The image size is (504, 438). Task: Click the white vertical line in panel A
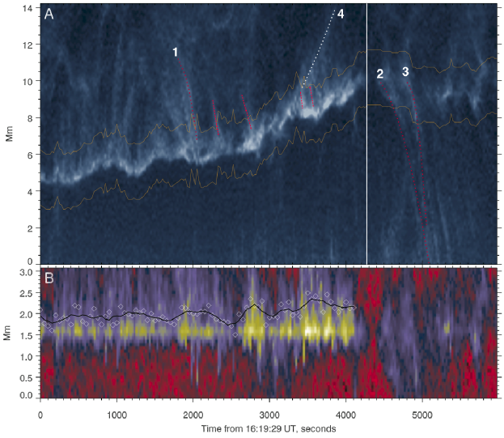366,134
